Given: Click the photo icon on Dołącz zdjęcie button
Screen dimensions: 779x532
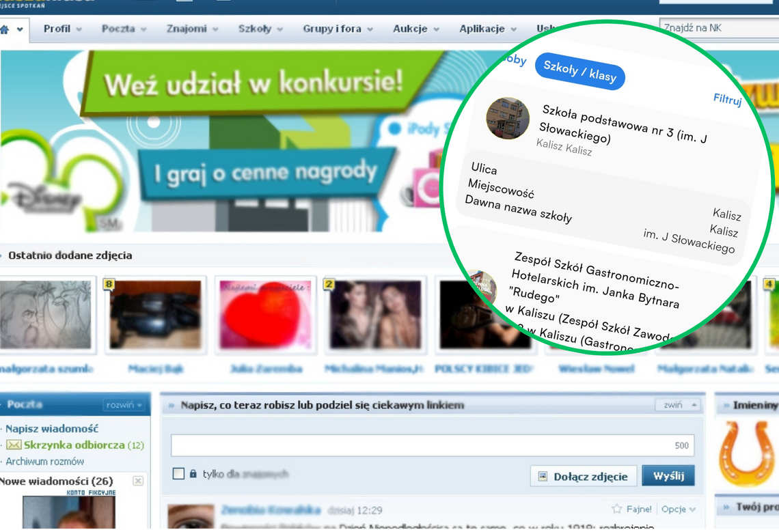Looking at the screenshot, I should [x=543, y=476].
